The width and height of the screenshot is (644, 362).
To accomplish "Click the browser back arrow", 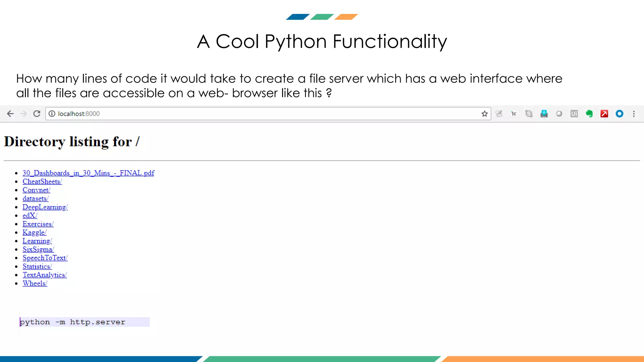I will click(10, 114).
